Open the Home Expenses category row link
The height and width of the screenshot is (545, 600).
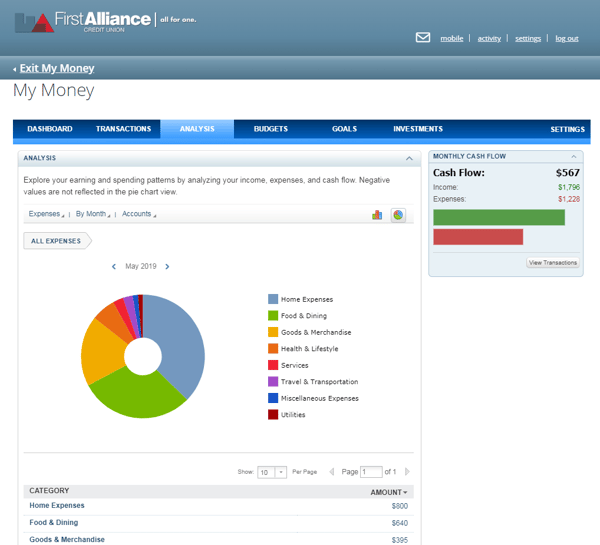pyautogui.click(x=57, y=505)
